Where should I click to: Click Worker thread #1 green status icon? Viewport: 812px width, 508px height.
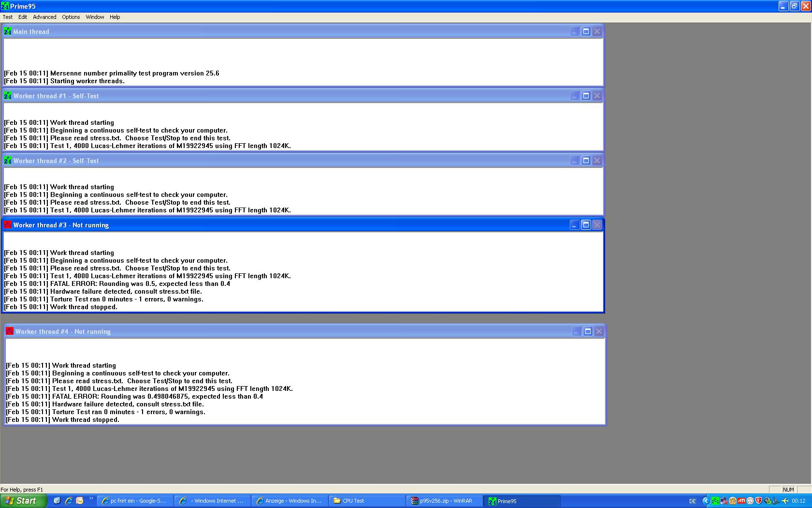tap(8, 96)
